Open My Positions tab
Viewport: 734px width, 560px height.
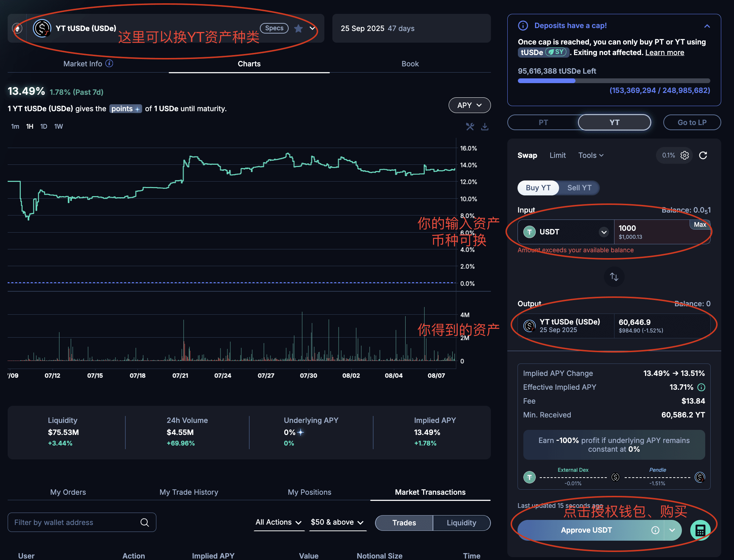pyautogui.click(x=309, y=492)
